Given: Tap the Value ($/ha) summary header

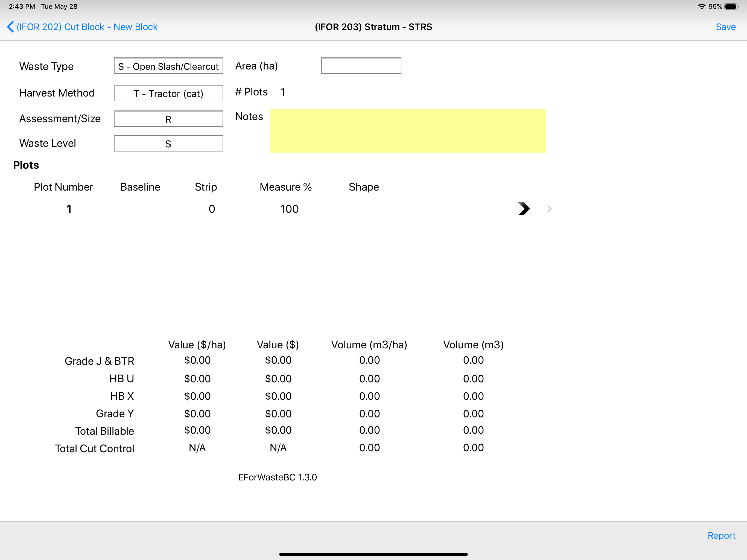Looking at the screenshot, I should pyautogui.click(x=197, y=345).
